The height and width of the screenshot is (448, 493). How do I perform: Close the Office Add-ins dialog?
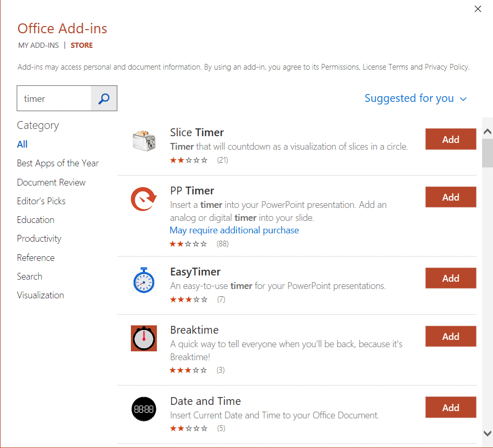pos(477,9)
